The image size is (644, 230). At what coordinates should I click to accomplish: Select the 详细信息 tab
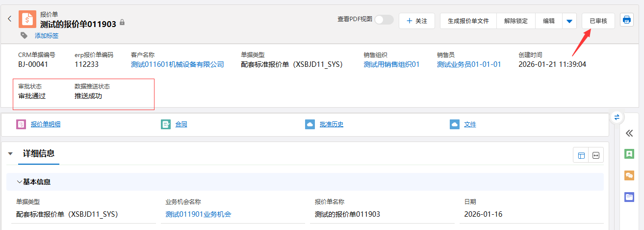pyautogui.click(x=39, y=153)
